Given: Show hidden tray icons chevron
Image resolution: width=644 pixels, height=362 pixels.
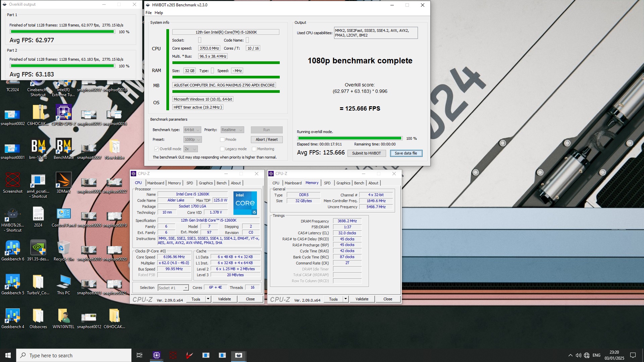Looking at the screenshot, I should (x=570, y=355).
